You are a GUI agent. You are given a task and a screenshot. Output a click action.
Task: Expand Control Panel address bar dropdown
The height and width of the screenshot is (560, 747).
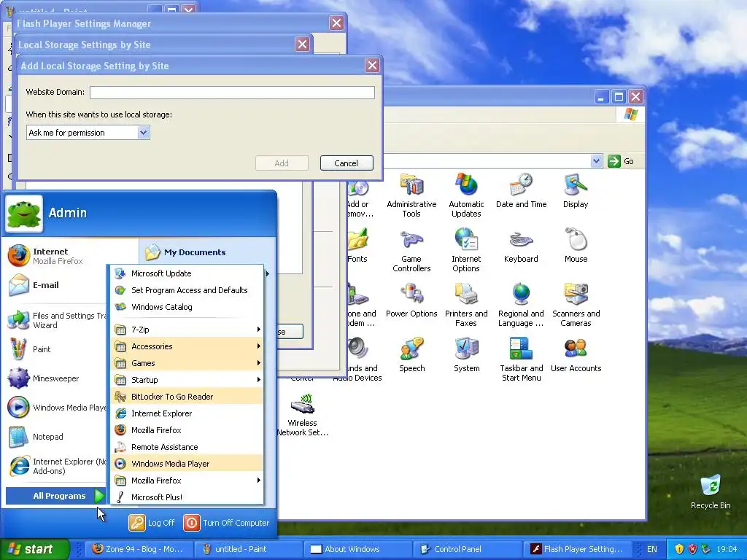click(596, 161)
